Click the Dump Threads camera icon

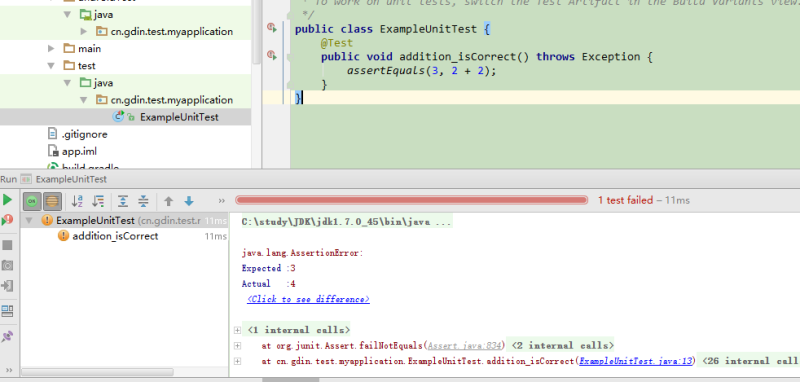[x=7, y=265]
